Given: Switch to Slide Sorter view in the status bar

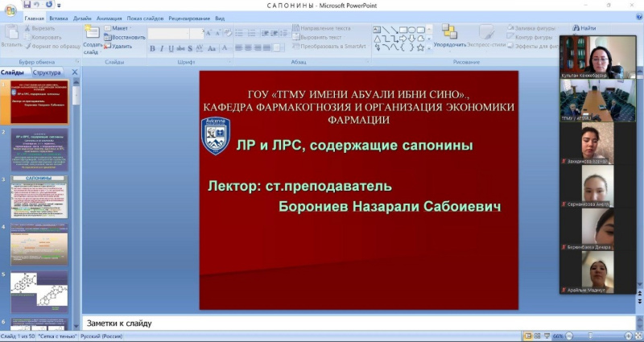Looking at the screenshot, I should (x=537, y=336).
